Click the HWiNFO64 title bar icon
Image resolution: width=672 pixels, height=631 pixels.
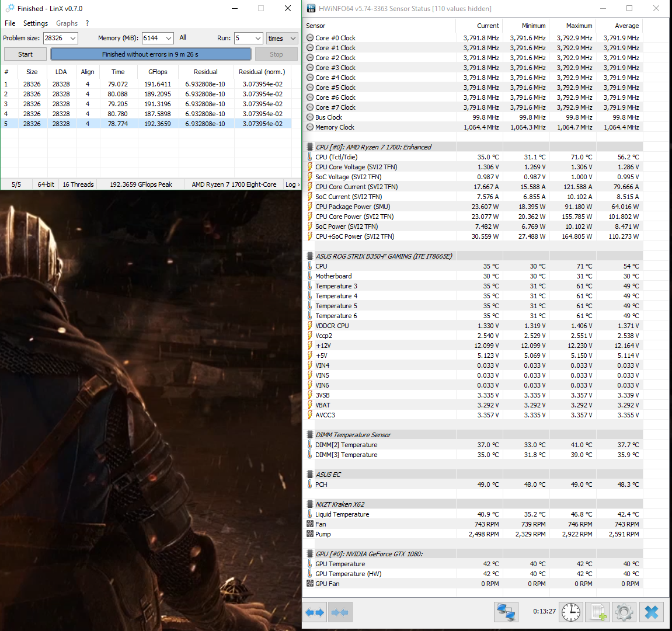point(311,9)
